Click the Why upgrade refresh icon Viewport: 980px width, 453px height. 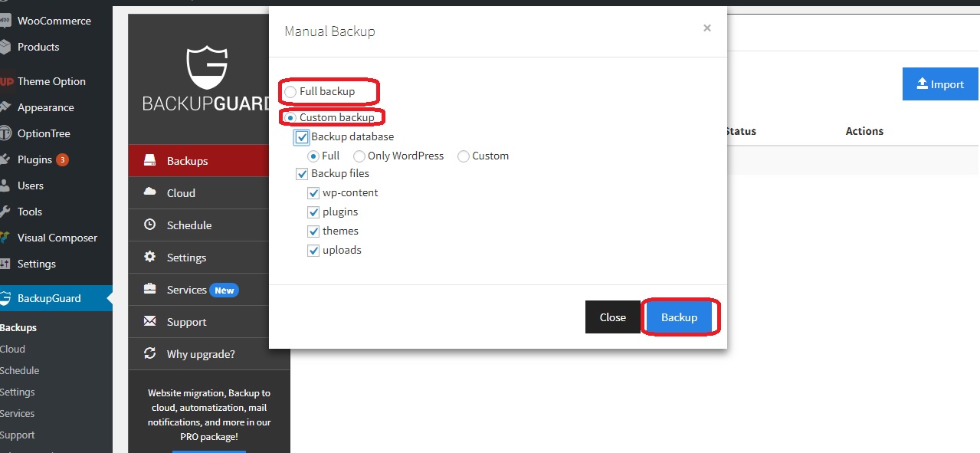click(x=150, y=354)
